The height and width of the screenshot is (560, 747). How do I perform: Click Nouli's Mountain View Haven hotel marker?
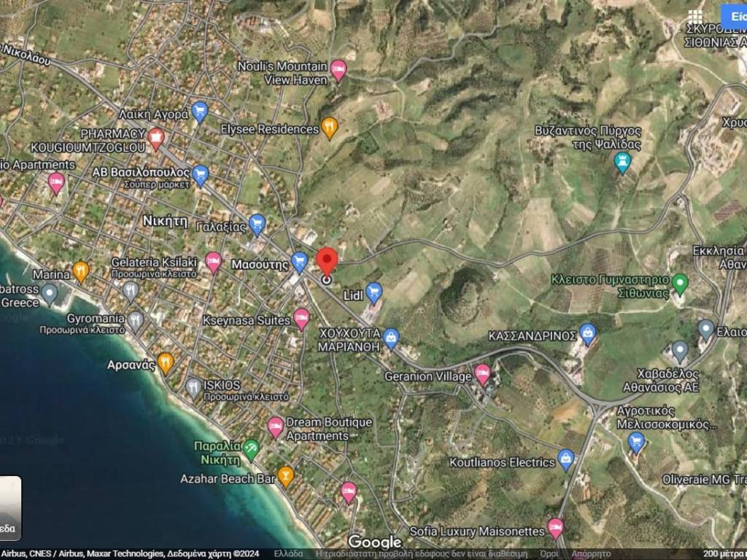tap(338, 70)
